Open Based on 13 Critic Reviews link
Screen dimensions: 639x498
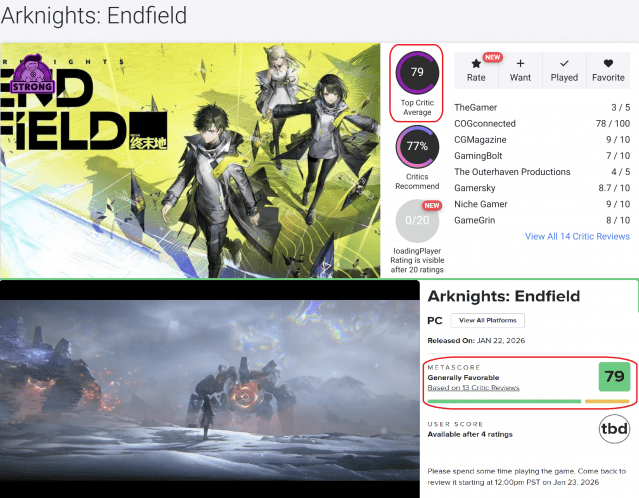pyautogui.click(x=473, y=388)
